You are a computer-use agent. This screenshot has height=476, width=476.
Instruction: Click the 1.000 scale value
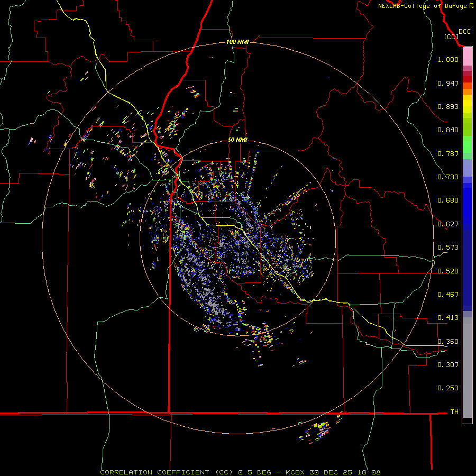(448, 59)
